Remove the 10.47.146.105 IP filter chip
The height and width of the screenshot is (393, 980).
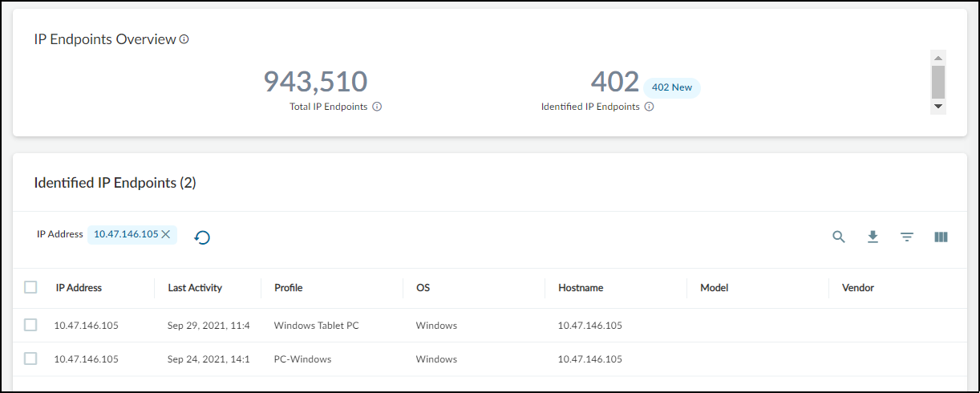[x=166, y=234]
